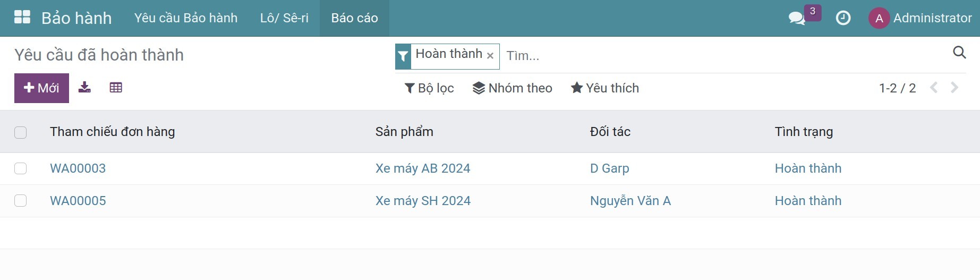Screen dimensions: 980x280
Task: Go to the previous page arrow
Action: [934, 88]
